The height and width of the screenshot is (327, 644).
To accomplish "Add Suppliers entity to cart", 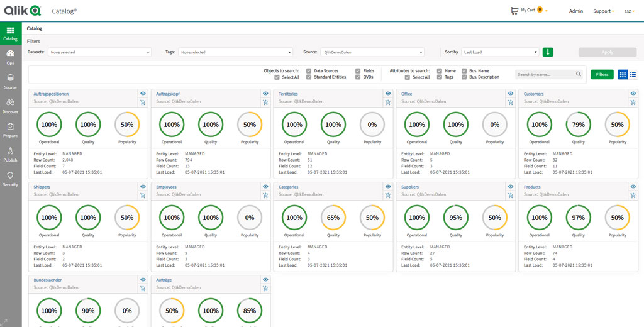I will tap(511, 196).
